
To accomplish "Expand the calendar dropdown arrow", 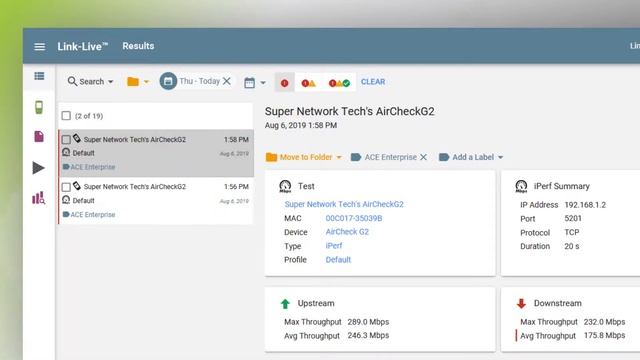I will pos(263,83).
